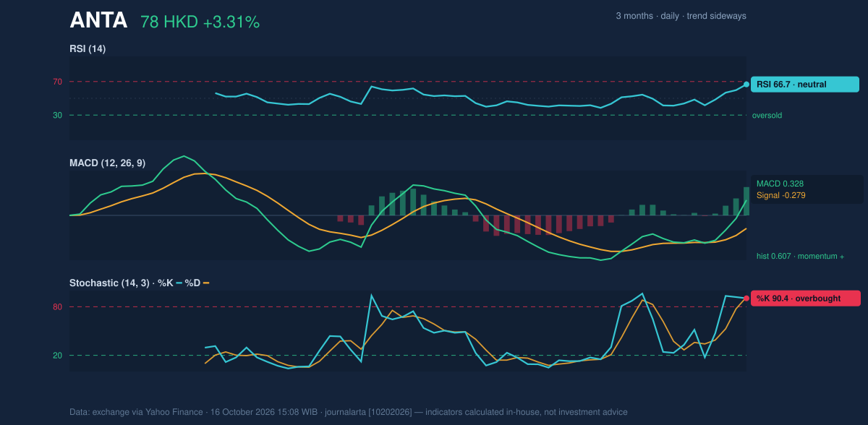This screenshot has height=425, width=868.
Task: Click the Signal -0.279 value readout
Action: coord(781,195)
